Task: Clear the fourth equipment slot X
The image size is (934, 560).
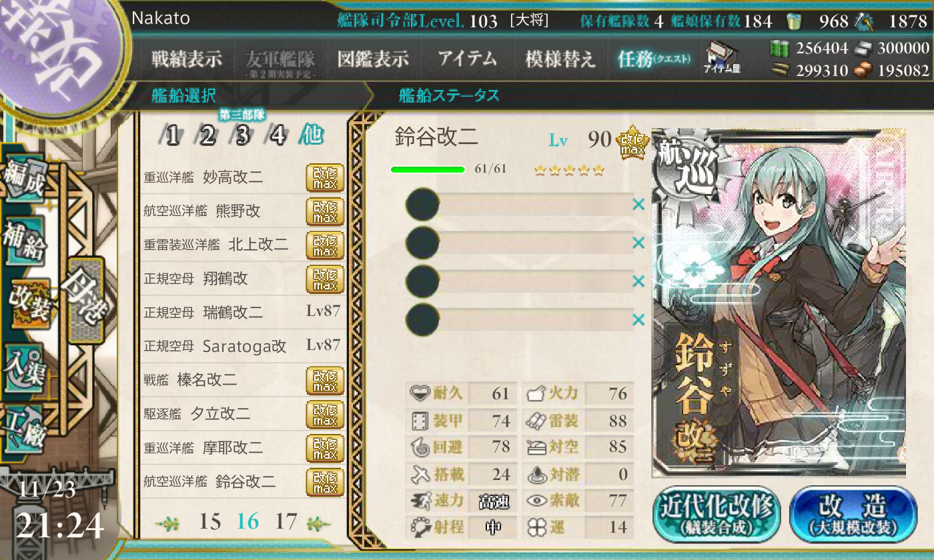Action: point(638,321)
